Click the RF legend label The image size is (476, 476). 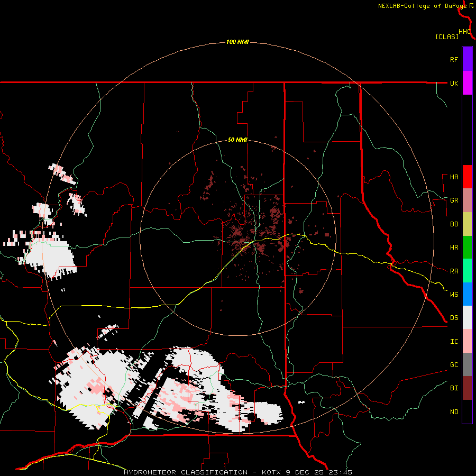(x=454, y=59)
